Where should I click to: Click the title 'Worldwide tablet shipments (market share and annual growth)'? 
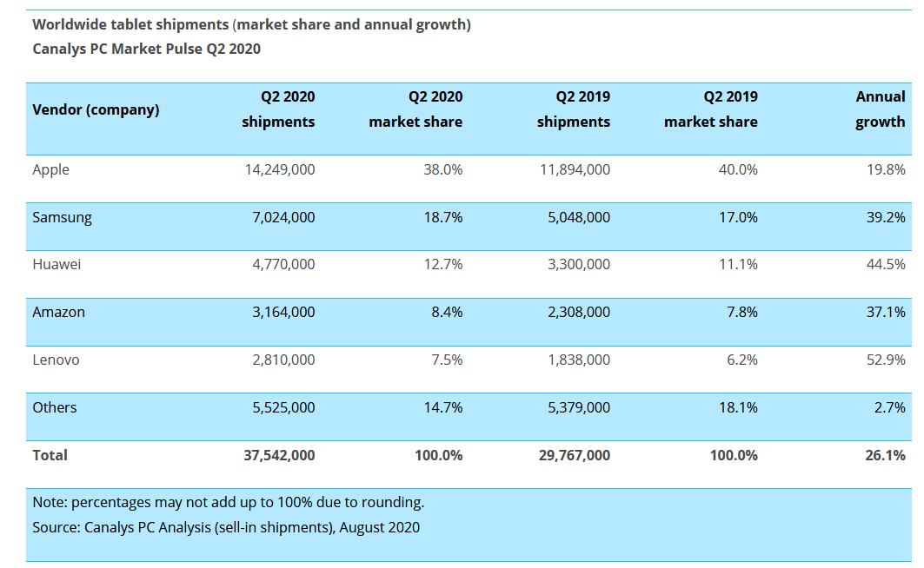(x=251, y=24)
